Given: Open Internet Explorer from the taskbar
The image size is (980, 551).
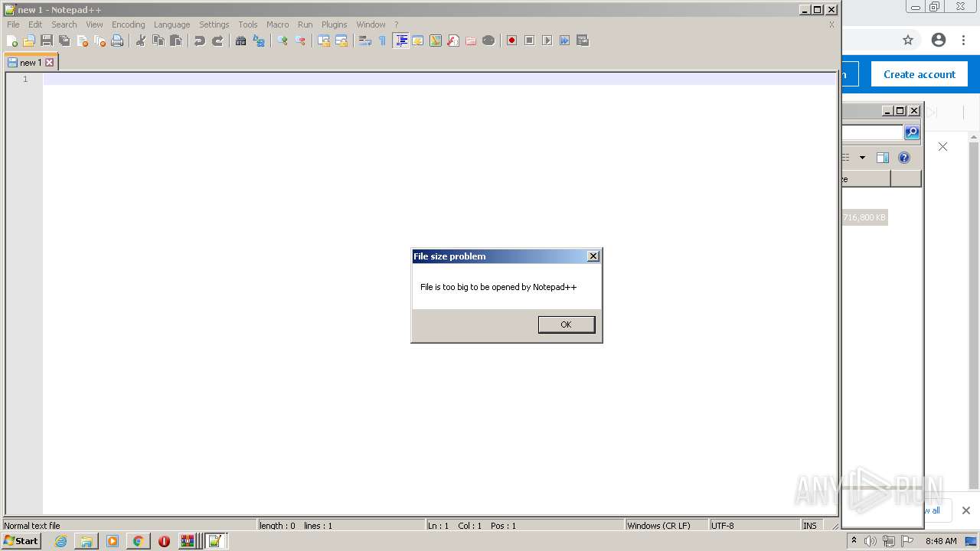Looking at the screenshot, I should tap(60, 541).
